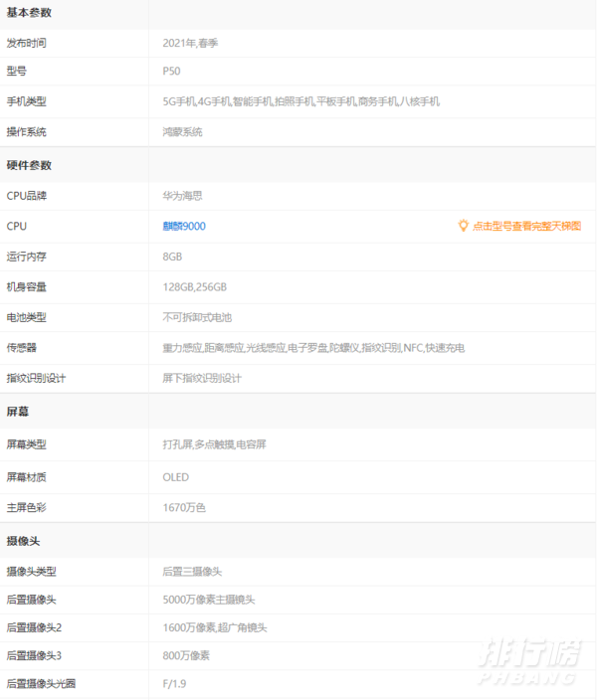Select the value 1600万像素,超广角镜头
This screenshot has height=700, width=597.
tap(215, 627)
